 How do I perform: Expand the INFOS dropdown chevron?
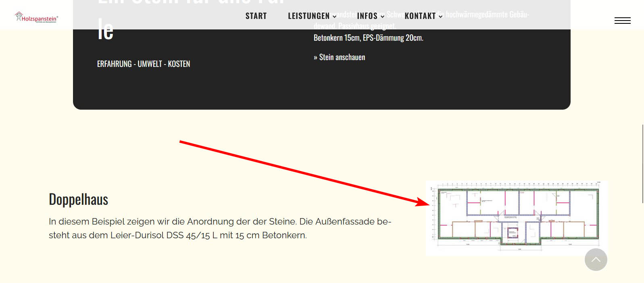coord(382,17)
